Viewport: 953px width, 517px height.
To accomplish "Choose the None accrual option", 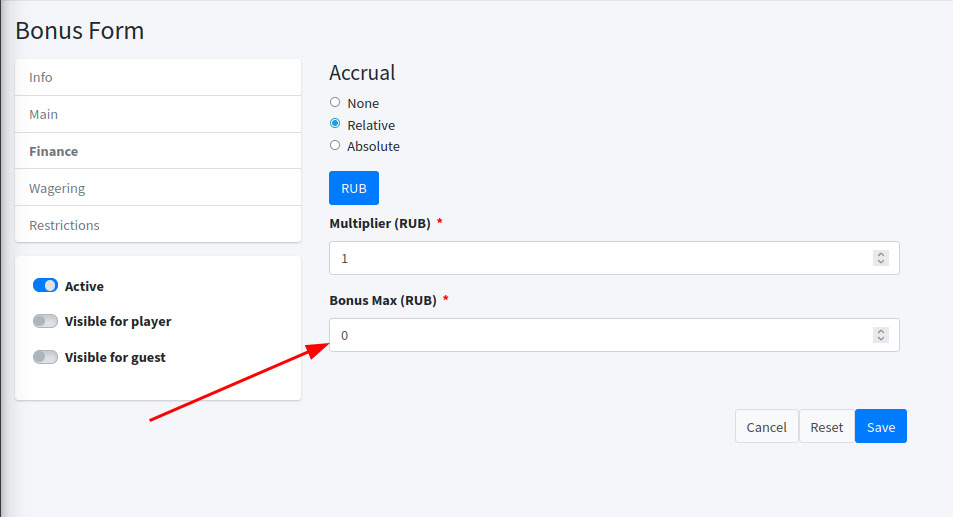I will pyautogui.click(x=335, y=102).
